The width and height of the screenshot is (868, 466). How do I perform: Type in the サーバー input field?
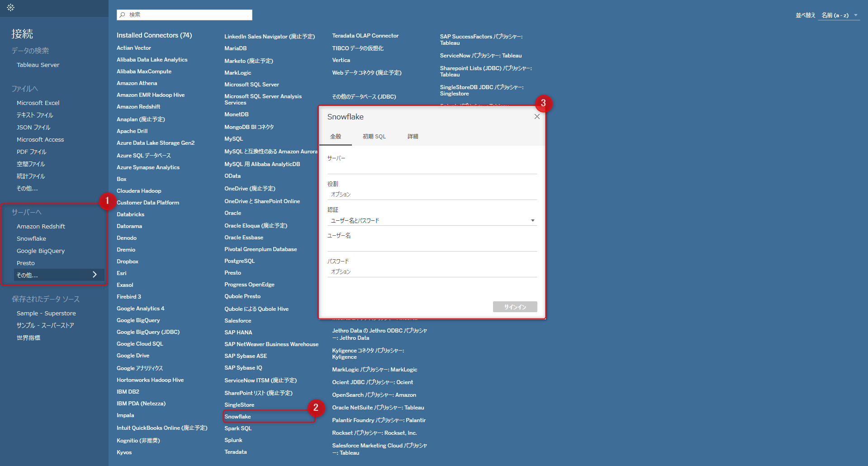pos(432,168)
